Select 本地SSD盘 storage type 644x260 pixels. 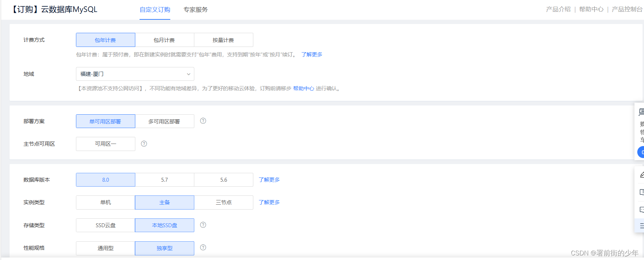coord(165,225)
